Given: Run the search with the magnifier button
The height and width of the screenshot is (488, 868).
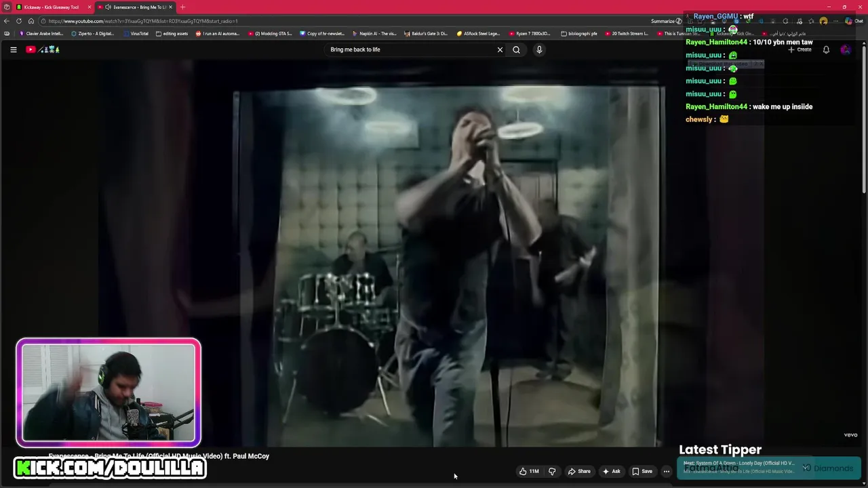Looking at the screenshot, I should click(x=516, y=49).
